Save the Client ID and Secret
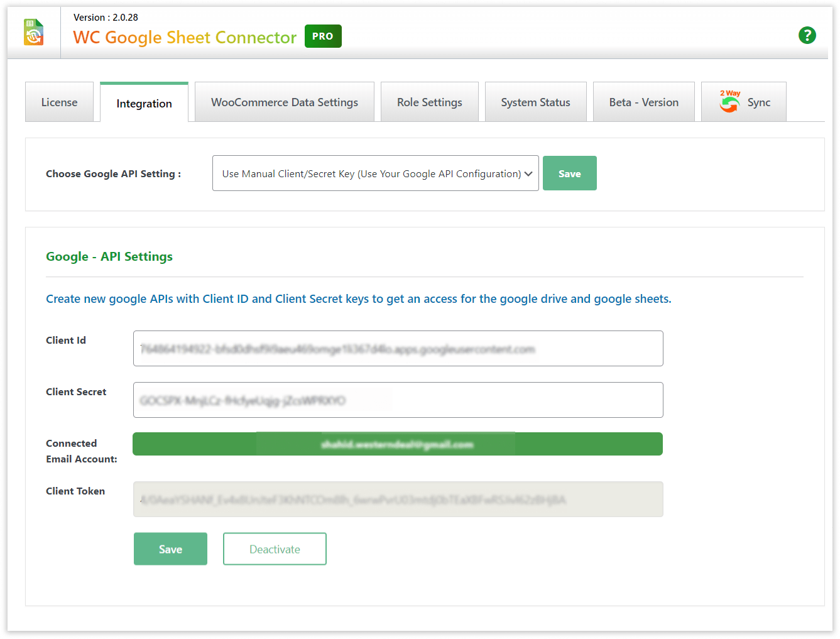The height and width of the screenshot is (639, 840). 170,549
